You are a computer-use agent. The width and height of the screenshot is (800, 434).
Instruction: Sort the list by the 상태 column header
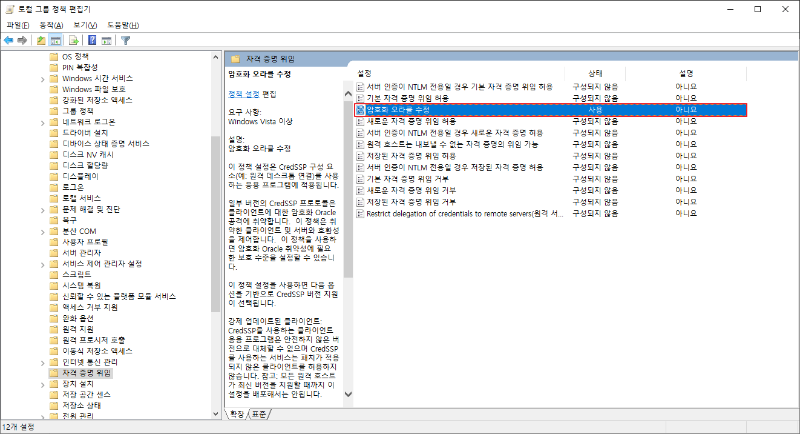595,73
